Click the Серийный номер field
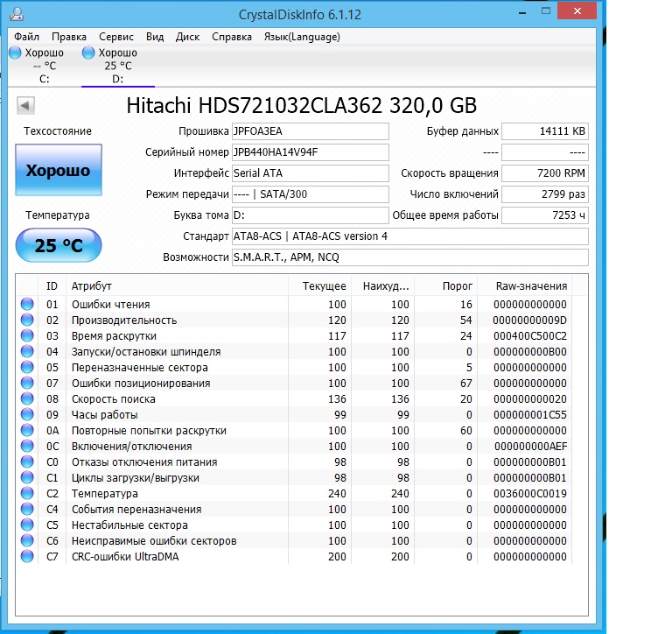This screenshot has height=634, width=672. pos(310,152)
